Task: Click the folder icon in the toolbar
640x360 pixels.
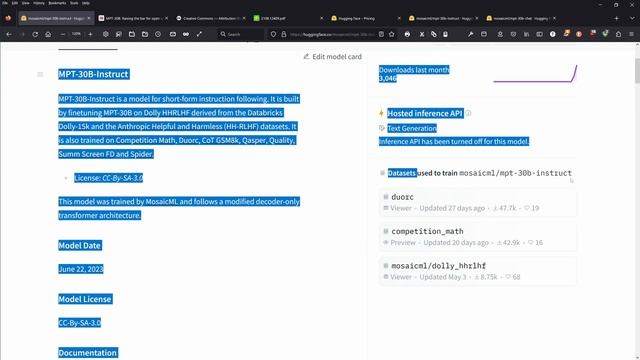Action: (x=145, y=34)
